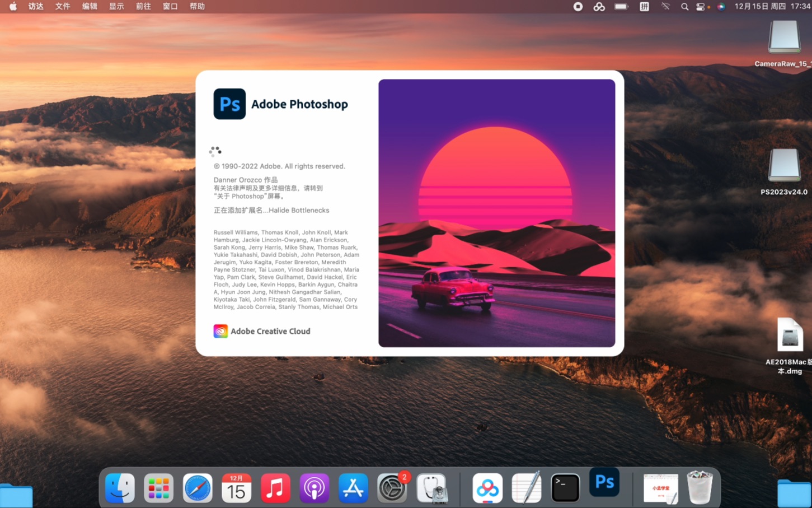The height and width of the screenshot is (508, 812).
Task: Click the Danner Orozco 作品 credit
Action: click(x=245, y=180)
